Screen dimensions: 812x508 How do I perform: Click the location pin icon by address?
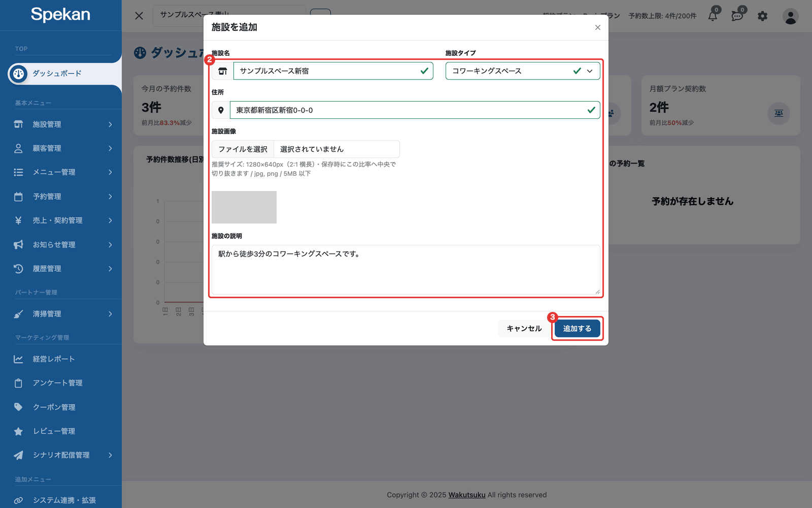tap(221, 110)
